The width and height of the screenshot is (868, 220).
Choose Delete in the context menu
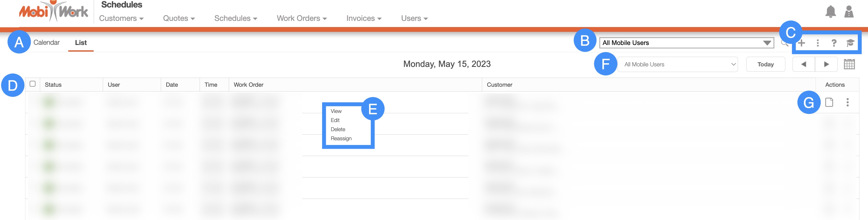tap(338, 129)
